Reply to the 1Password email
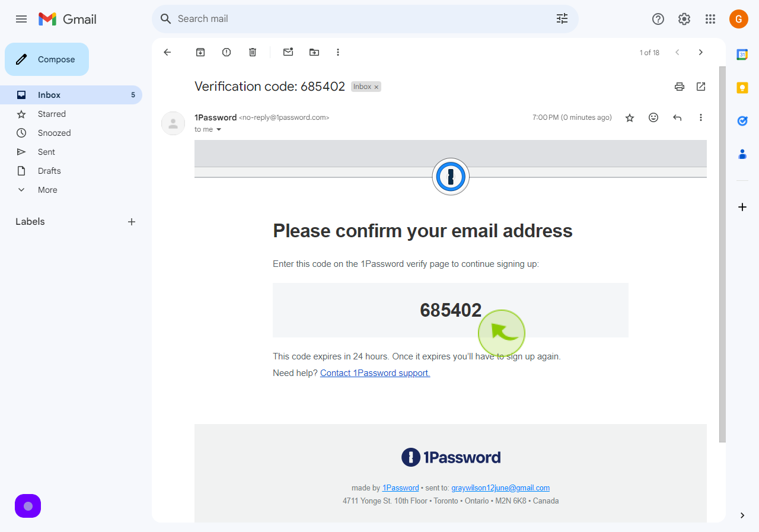Screen dimensions: 759x532 point(677,117)
